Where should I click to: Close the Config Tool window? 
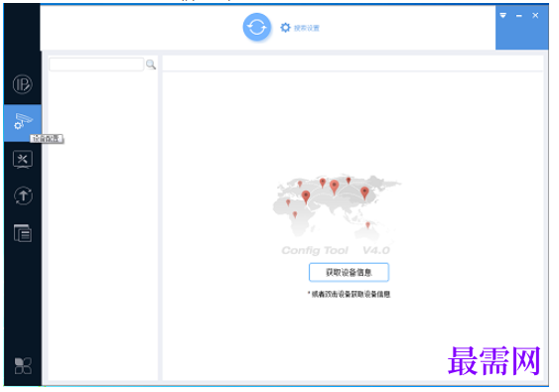pyautogui.click(x=535, y=15)
